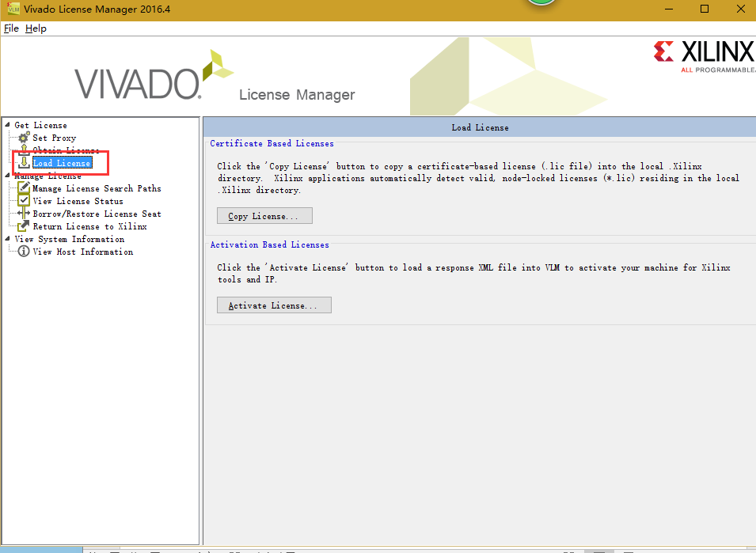Screen dimensions: 756x553
Task: Select View License Status entry
Action: click(x=78, y=201)
